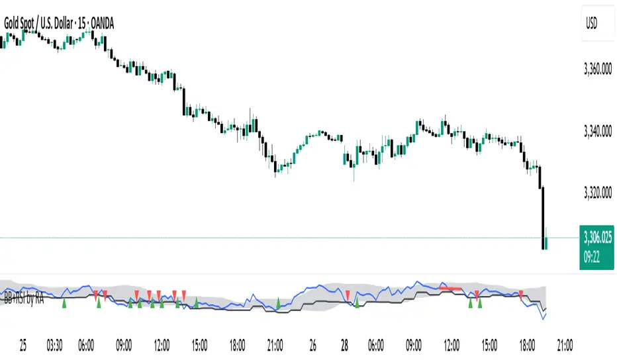Click the 3,360.000 price scale label
The height and width of the screenshot is (364, 617).
pos(598,69)
